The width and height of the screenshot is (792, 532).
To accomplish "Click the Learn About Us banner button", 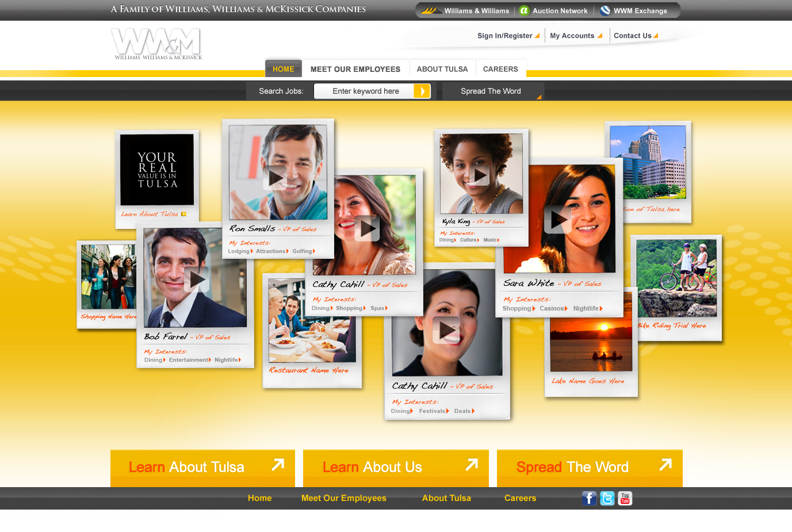I will (x=396, y=468).
